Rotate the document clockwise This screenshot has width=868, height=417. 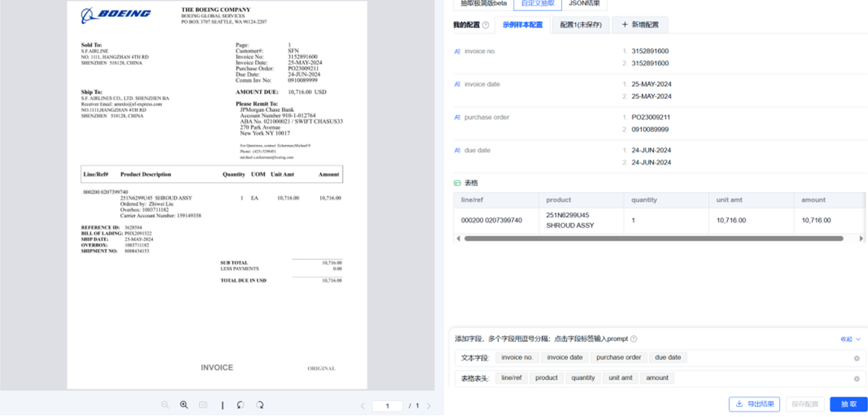(260, 405)
